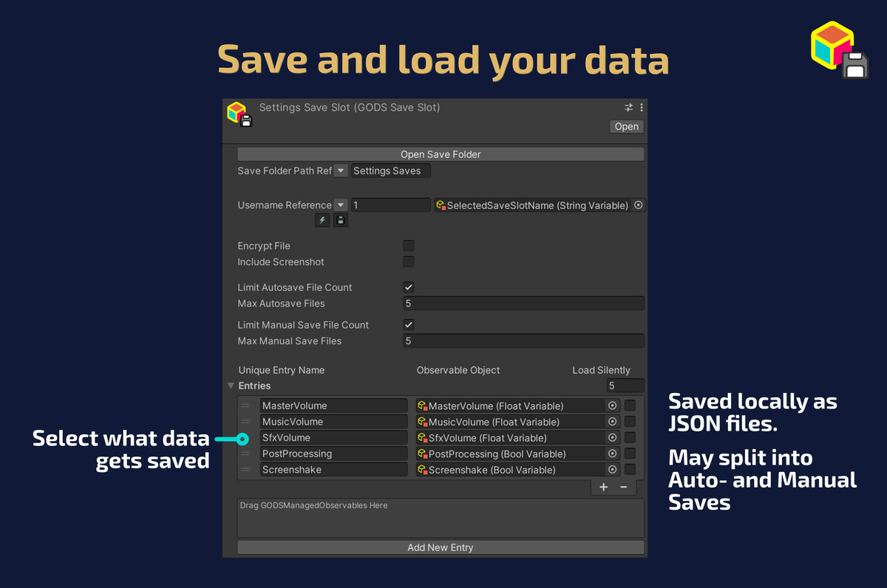
Task: Click the Open Save Folder button
Action: pos(441,154)
